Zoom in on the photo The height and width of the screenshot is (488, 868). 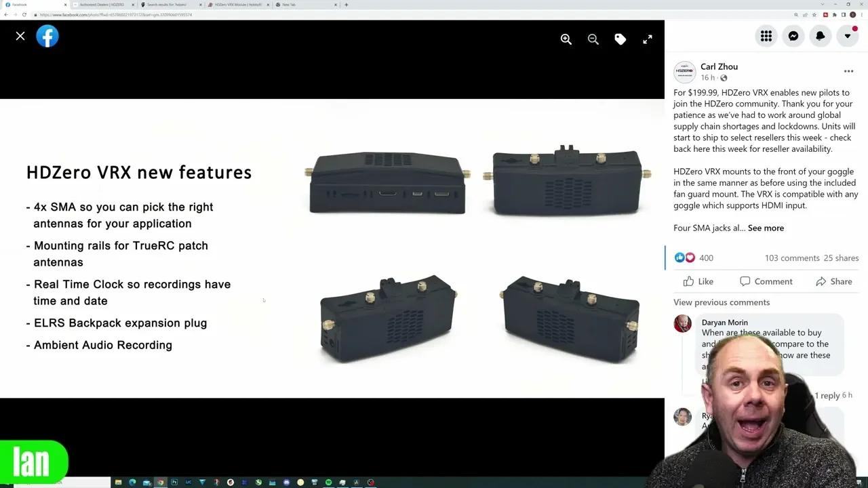click(566, 39)
